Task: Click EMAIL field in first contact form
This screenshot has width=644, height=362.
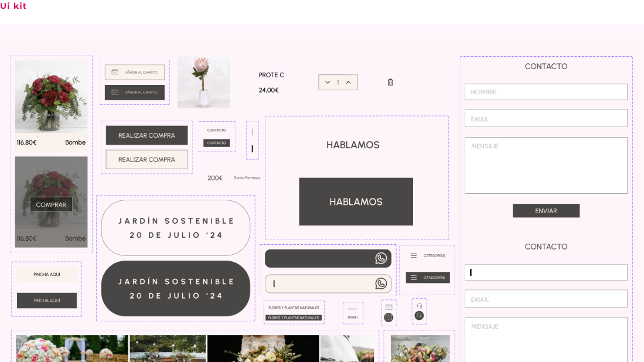Action: point(546,118)
